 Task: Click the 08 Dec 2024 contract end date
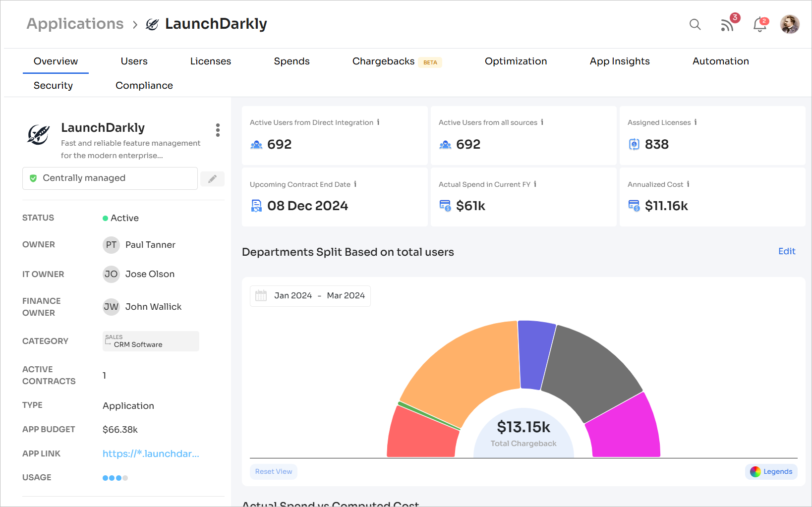click(x=307, y=206)
